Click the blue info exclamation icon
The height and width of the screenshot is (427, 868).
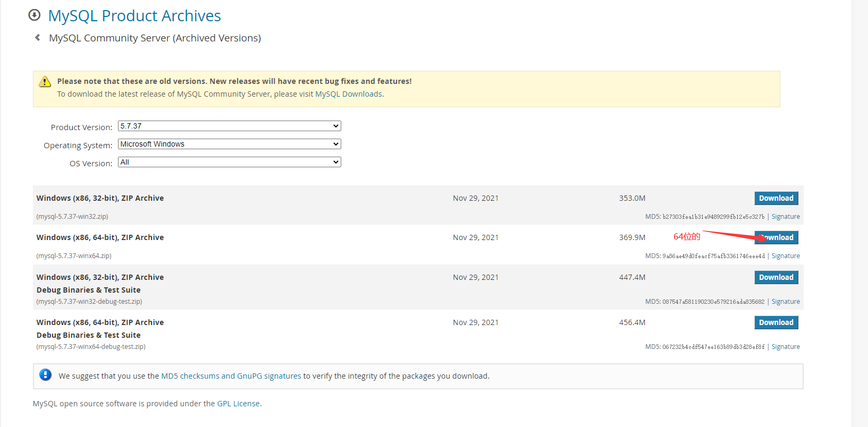tap(46, 375)
